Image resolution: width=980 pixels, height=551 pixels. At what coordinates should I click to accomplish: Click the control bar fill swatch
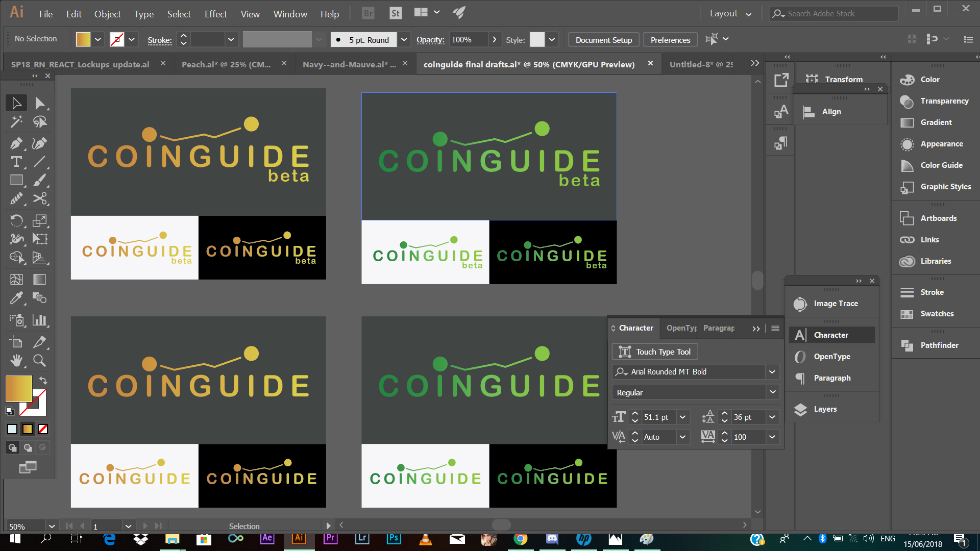point(83,39)
